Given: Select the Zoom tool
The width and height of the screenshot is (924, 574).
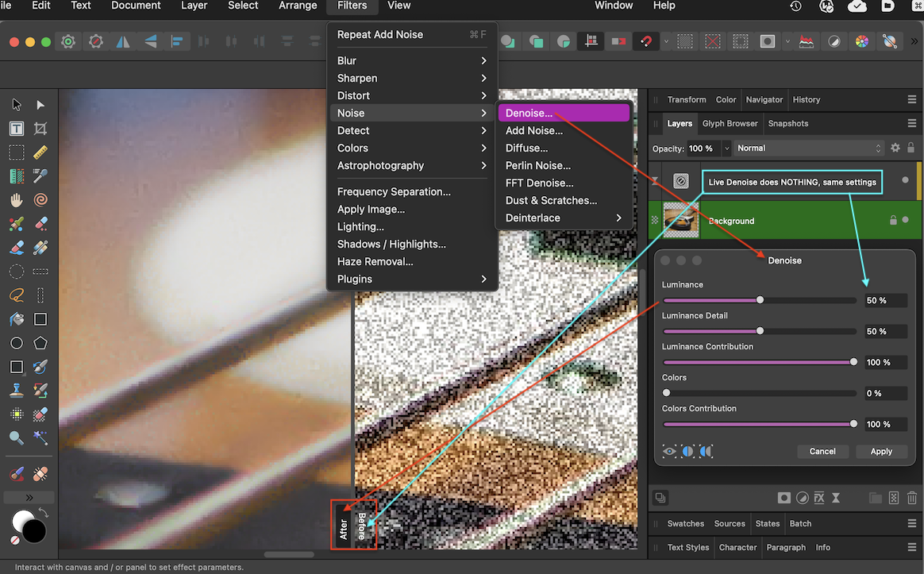Looking at the screenshot, I should (x=16, y=437).
